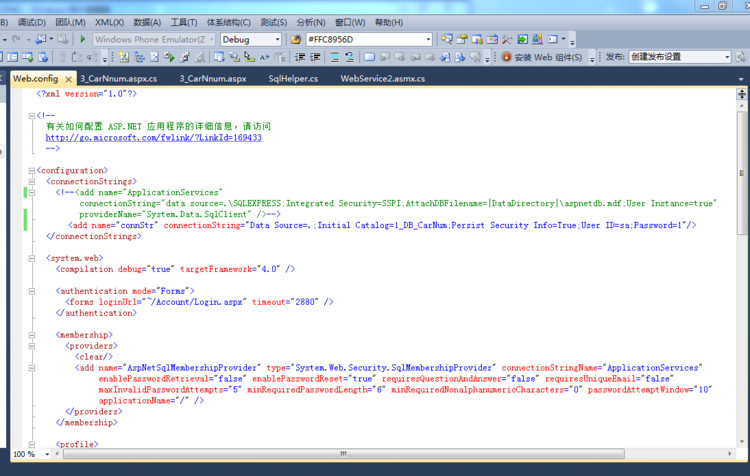750x476 pixels.
Task: Open the 帮助(H) menu
Action: (x=389, y=22)
